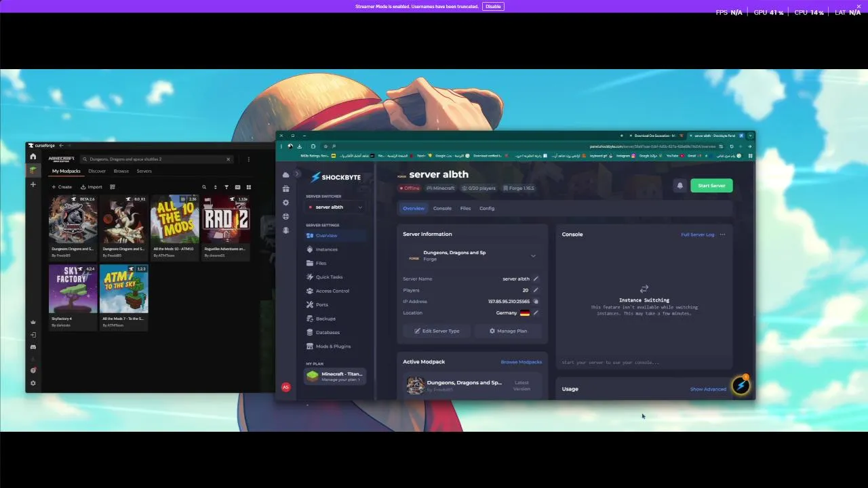The width and height of the screenshot is (868, 488).
Task: Click Show Advanced link in Usage panel
Action: coord(708,389)
